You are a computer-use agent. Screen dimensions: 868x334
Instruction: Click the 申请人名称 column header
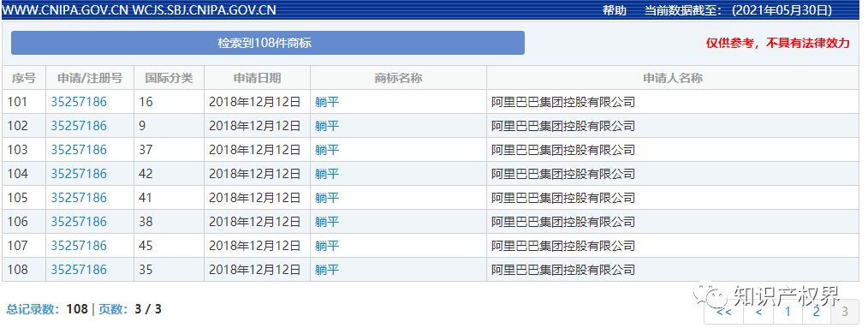coord(673,78)
